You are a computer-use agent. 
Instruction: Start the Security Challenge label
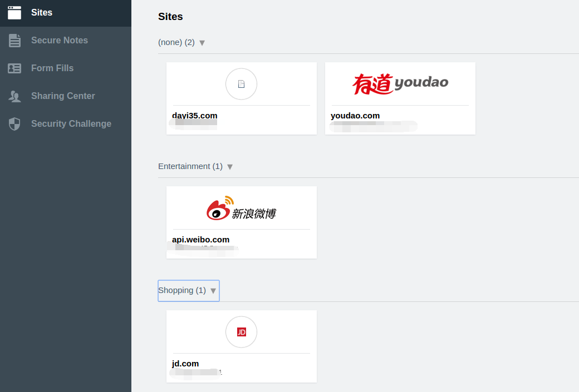pos(71,124)
